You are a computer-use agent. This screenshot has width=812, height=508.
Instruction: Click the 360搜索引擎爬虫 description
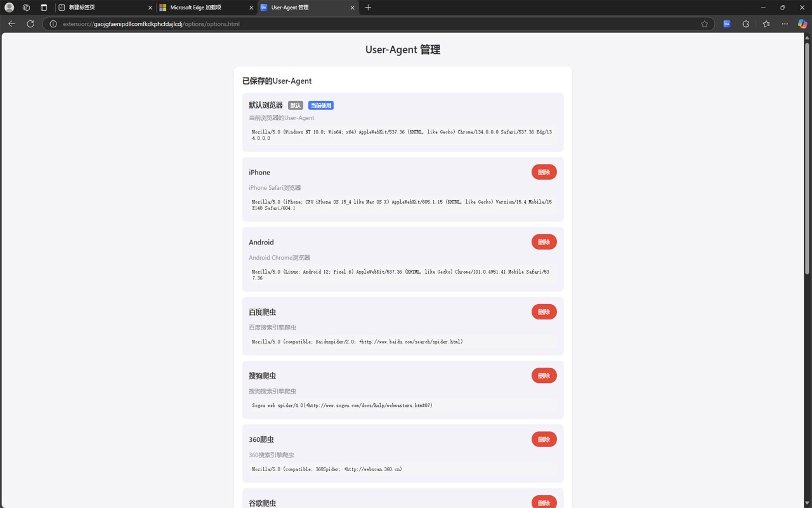[x=272, y=455]
